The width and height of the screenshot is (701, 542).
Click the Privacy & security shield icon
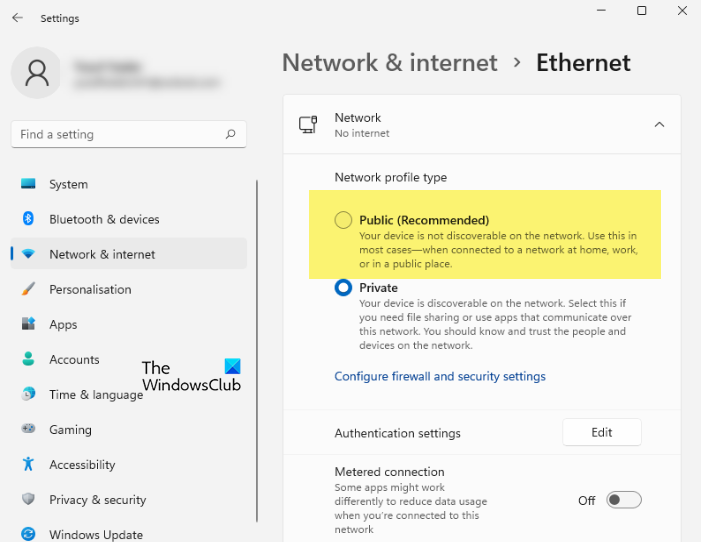28,499
